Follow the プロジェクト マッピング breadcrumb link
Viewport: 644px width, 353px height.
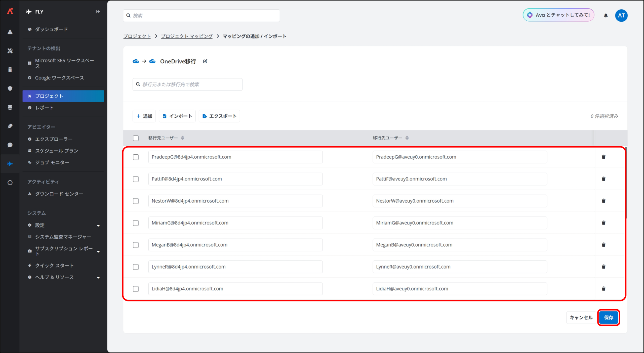(x=187, y=36)
